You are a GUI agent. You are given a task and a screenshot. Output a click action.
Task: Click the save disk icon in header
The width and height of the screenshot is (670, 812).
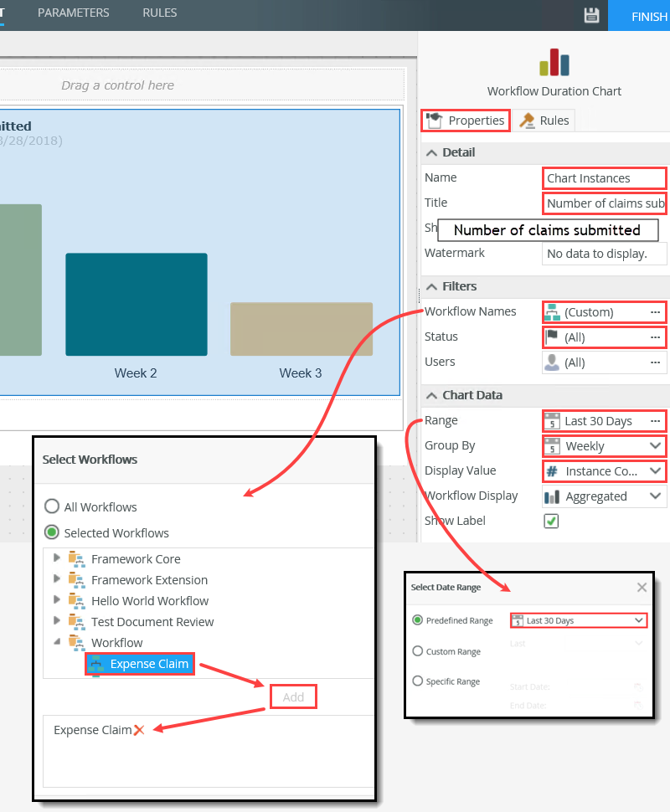click(591, 15)
